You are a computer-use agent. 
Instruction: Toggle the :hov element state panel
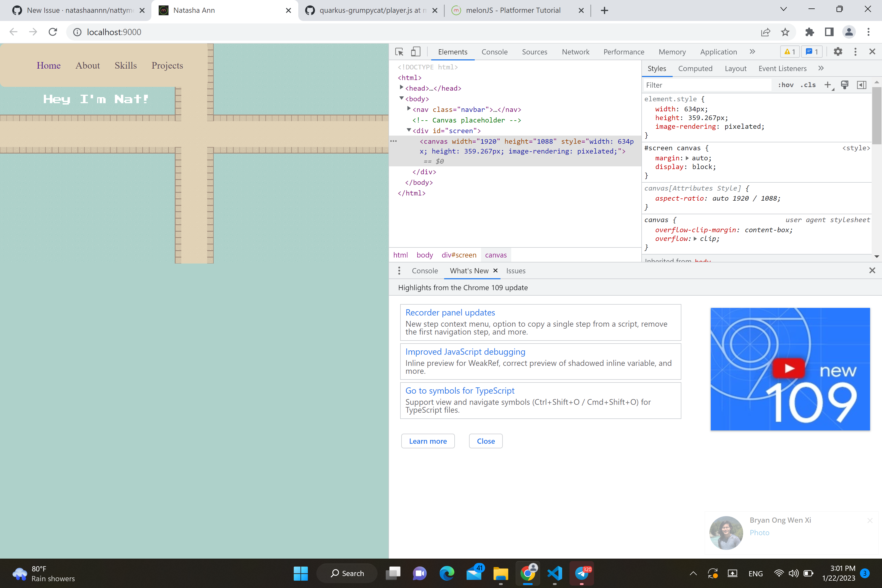coord(786,85)
